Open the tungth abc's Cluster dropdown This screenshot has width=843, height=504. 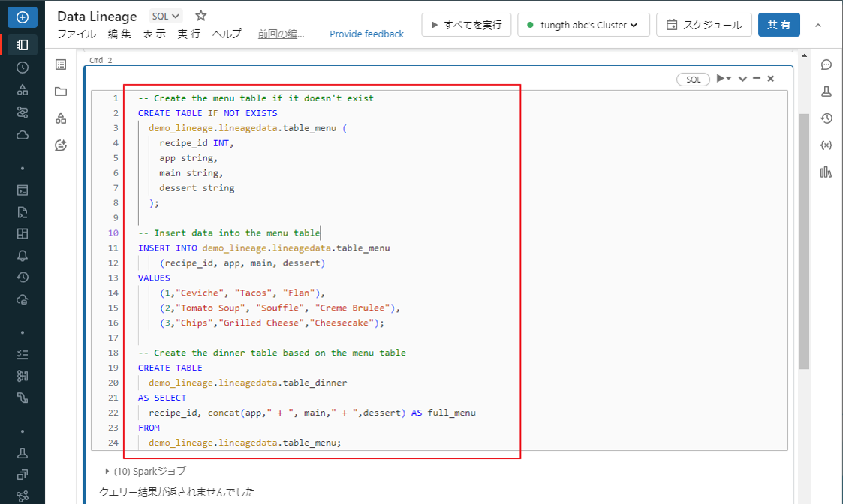tap(584, 25)
